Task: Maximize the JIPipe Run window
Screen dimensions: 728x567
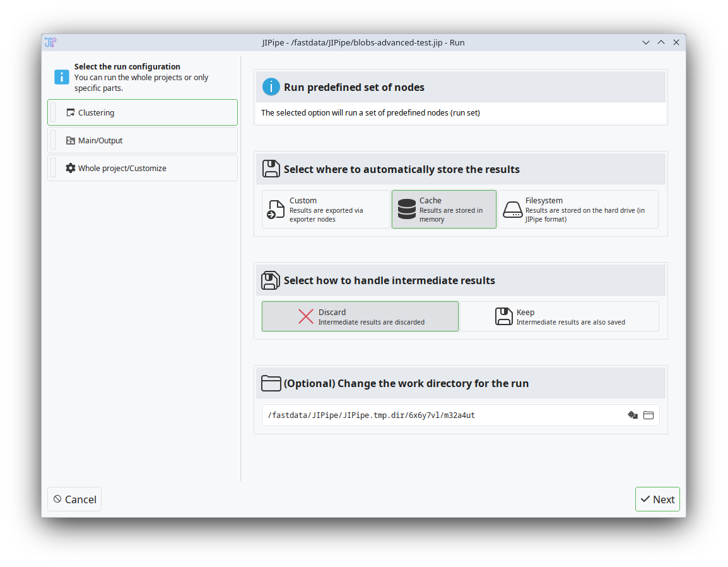Action: [661, 42]
